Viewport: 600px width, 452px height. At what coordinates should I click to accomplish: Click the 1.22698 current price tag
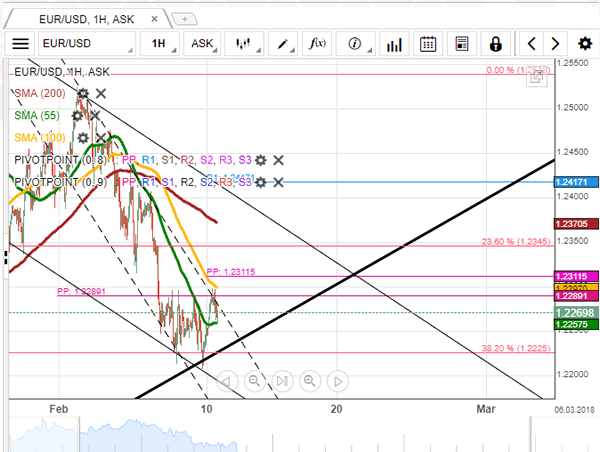tap(576, 313)
